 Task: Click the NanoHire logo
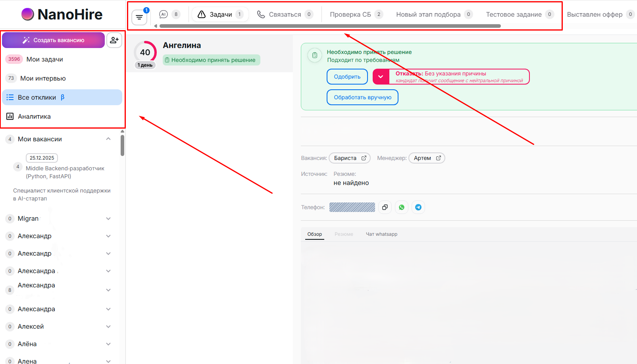62,14
